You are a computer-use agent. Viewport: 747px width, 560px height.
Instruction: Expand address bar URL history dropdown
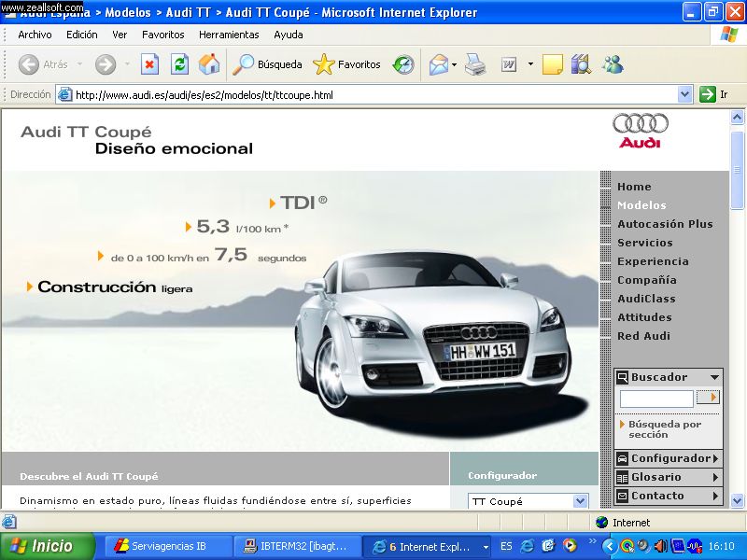click(684, 94)
